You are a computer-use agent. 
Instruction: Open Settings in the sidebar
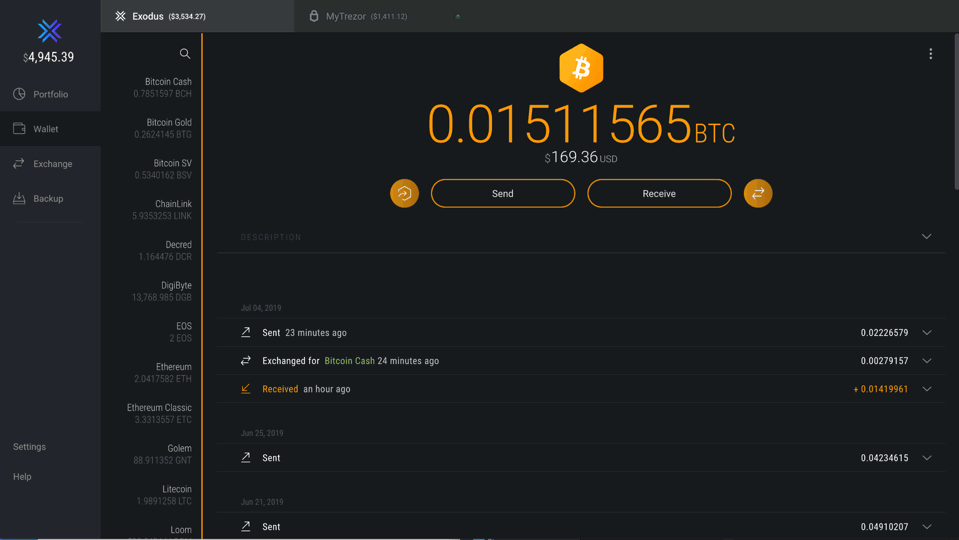click(29, 446)
